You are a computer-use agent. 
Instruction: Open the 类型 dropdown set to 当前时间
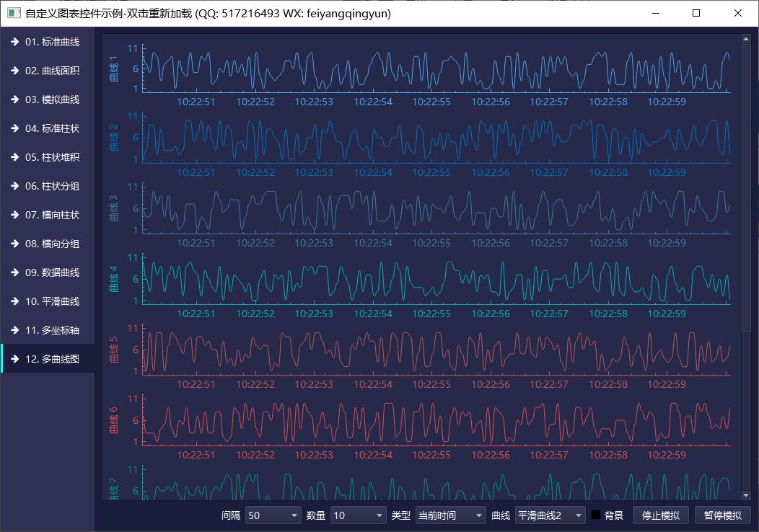pyautogui.click(x=450, y=515)
